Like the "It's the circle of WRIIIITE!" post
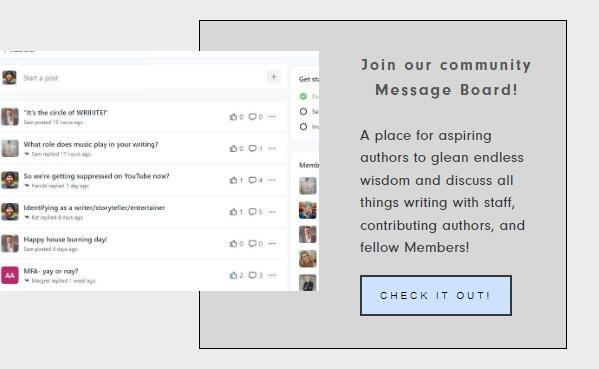The image size is (599, 369). tap(233, 117)
